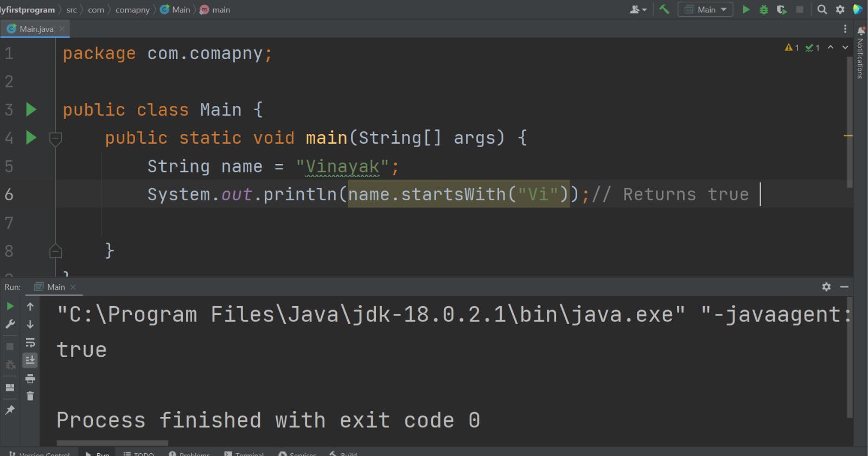Open the Notifications bell panel

pos(860,30)
